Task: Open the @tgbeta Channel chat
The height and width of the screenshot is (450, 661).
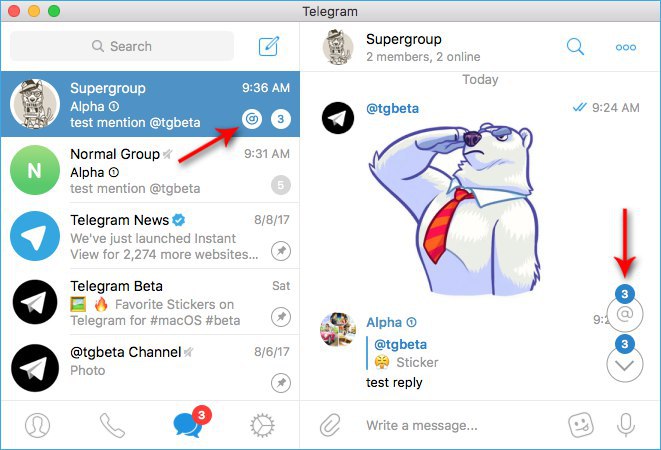Action: point(150,367)
